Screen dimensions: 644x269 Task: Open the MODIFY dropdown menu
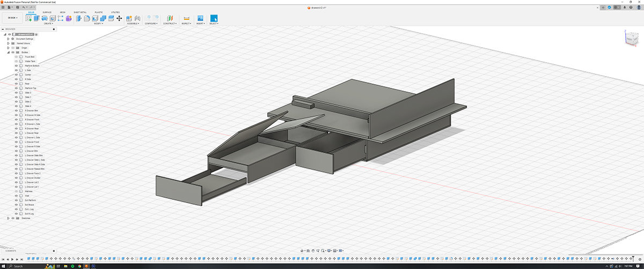(98, 24)
